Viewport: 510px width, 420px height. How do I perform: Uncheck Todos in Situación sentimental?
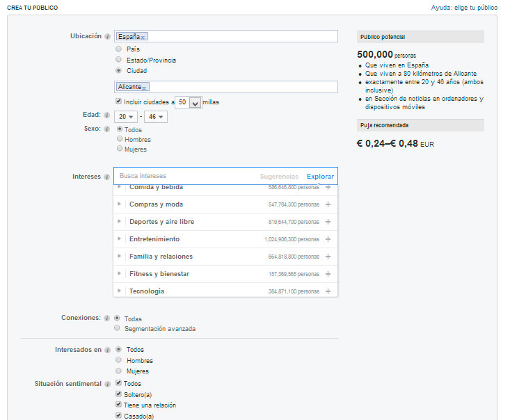click(x=119, y=383)
